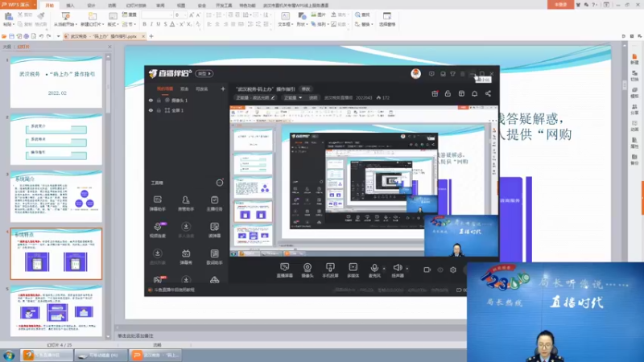This screenshot has height=362, width=644.
Task: Select slide 3 系统简介 thumbnail
Action: click(x=56, y=196)
